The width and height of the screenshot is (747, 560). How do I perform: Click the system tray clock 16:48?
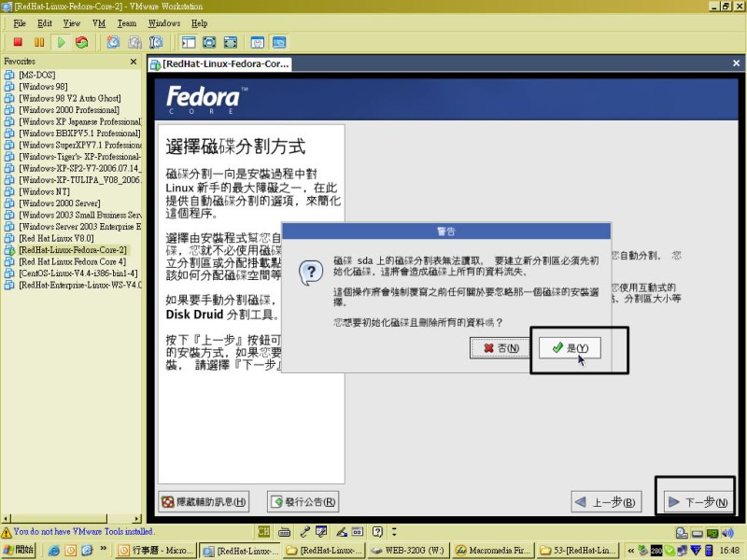(730, 551)
